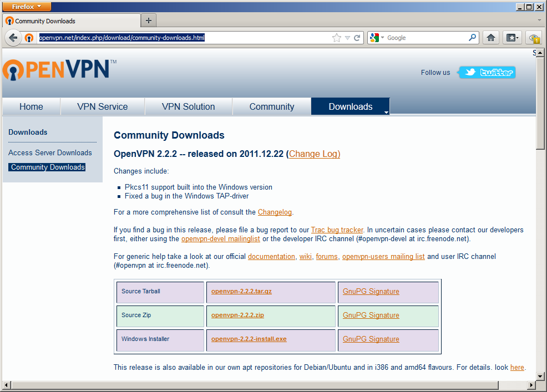Open the Twitter follow button
547x392 pixels.
(487, 72)
